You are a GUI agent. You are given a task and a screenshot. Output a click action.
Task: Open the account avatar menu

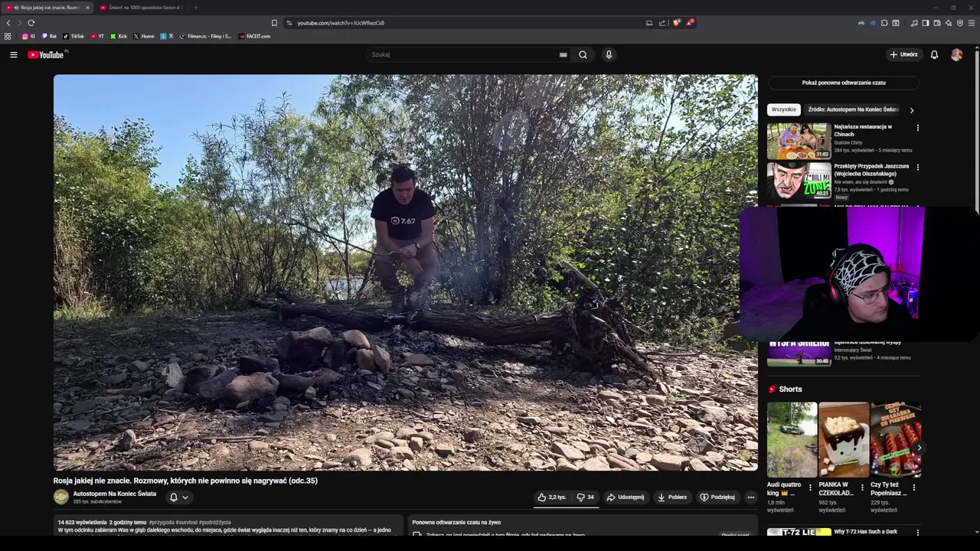(956, 54)
